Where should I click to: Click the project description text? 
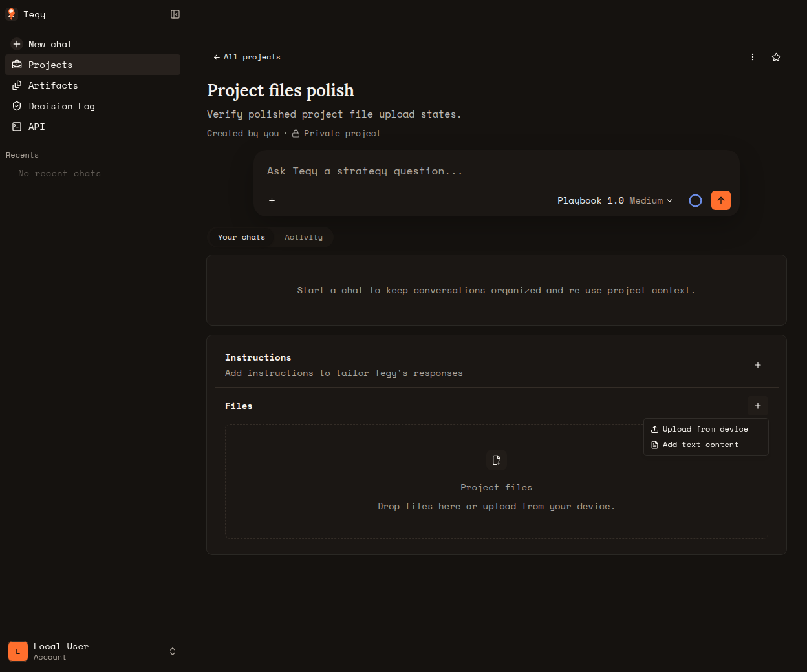pyautogui.click(x=334, y=114)
